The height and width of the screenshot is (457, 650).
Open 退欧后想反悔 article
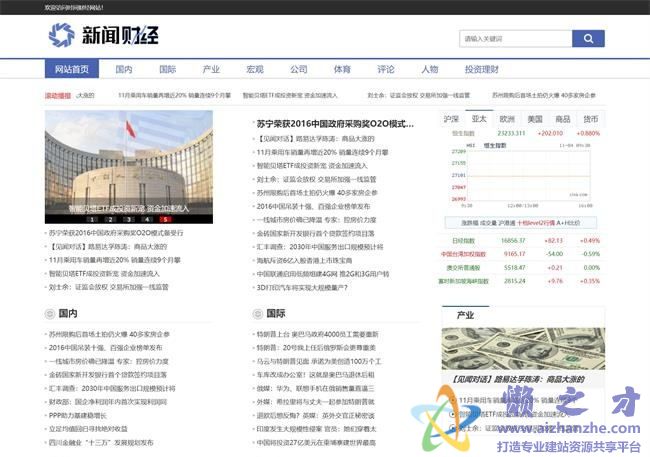point(315,416)
